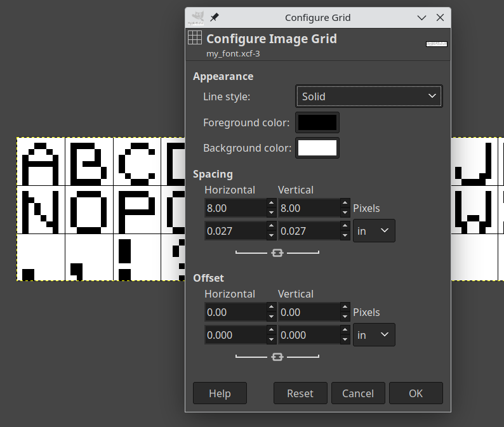Pick the grid Foreground color swatch

(317, 122)
